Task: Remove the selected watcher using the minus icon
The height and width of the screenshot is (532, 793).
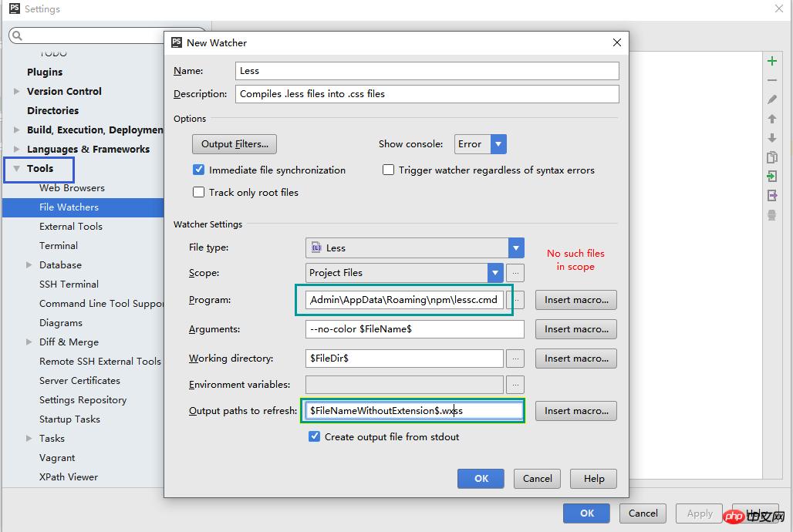Action: pos(772,79)
